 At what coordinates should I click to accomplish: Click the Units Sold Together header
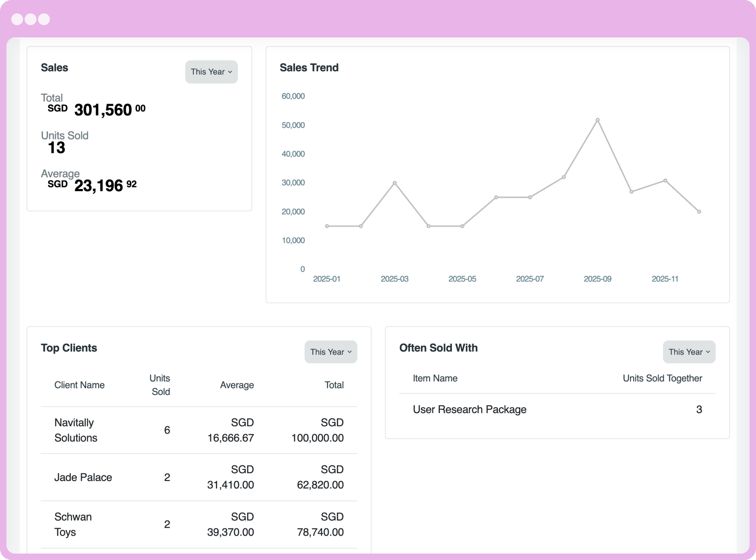pos(662,378)
